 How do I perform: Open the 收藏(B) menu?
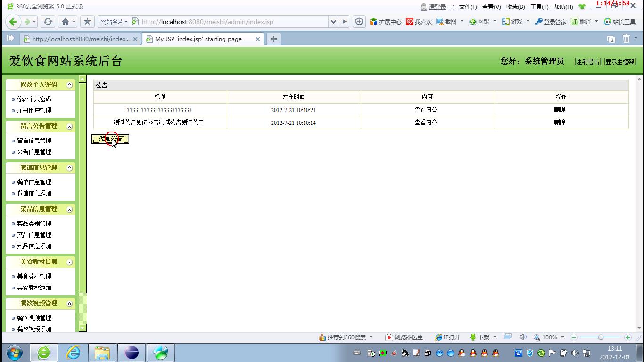pyautogui.click(x=515, y=7)
